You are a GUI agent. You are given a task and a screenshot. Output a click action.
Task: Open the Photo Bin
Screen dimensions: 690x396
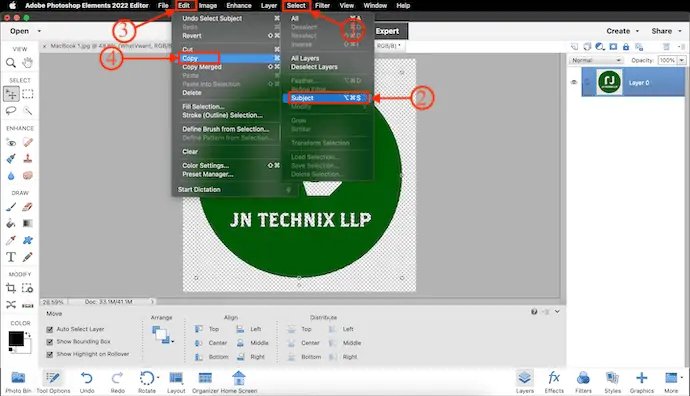18,382
